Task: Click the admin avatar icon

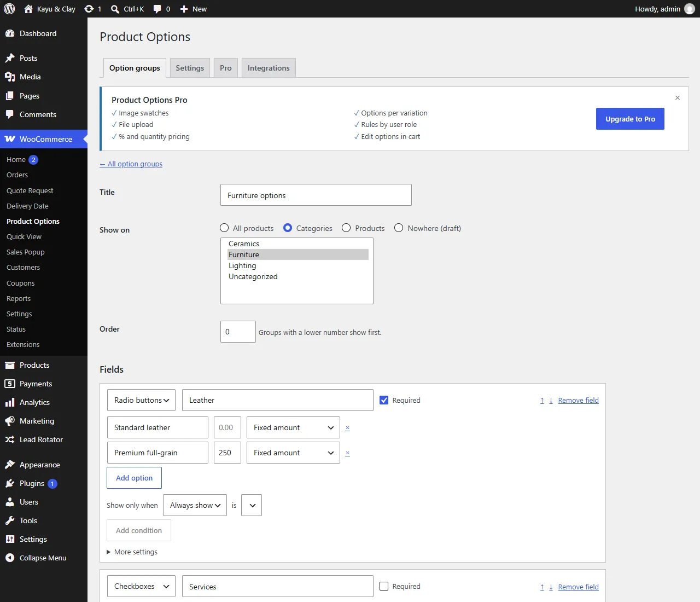Action: [690, 9]
